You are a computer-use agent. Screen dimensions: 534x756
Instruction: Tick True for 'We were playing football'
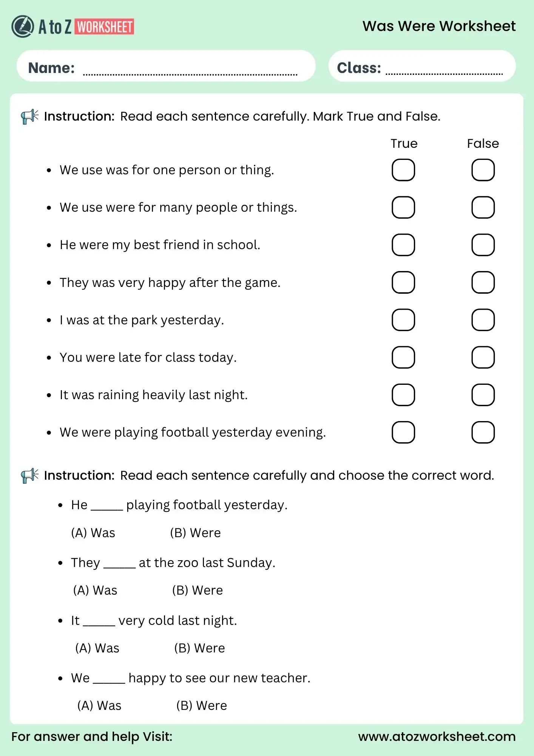point(403,432)
